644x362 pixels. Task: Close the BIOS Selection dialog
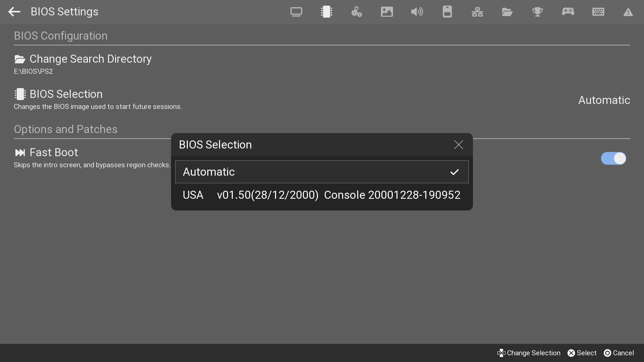(x=459, y=145)
